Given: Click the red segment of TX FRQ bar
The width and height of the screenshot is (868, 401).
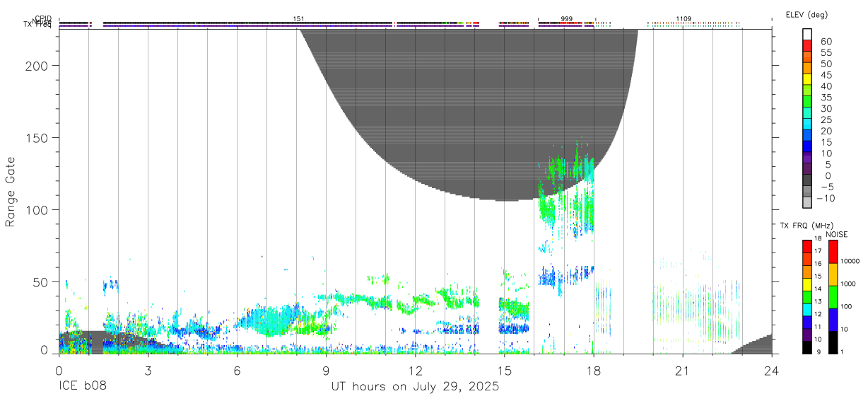Looking at the screenshot, I should pos(807,246).
